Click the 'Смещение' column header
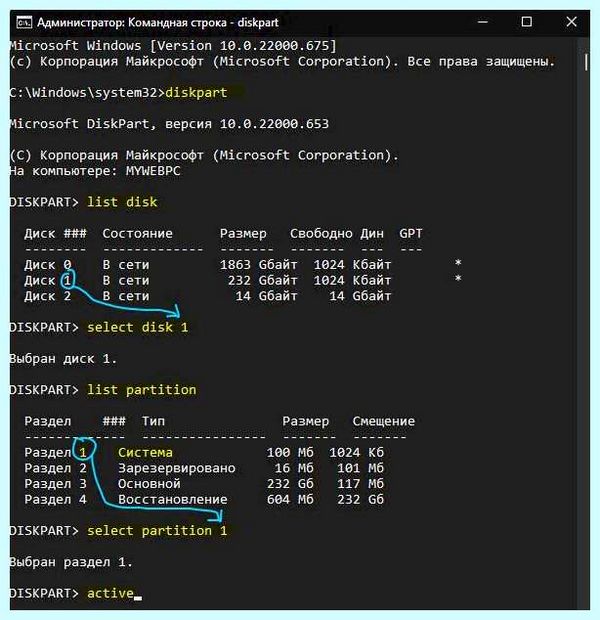Image resolution: width=600 pixels, height=620 pixels. [x=384, y=422]
